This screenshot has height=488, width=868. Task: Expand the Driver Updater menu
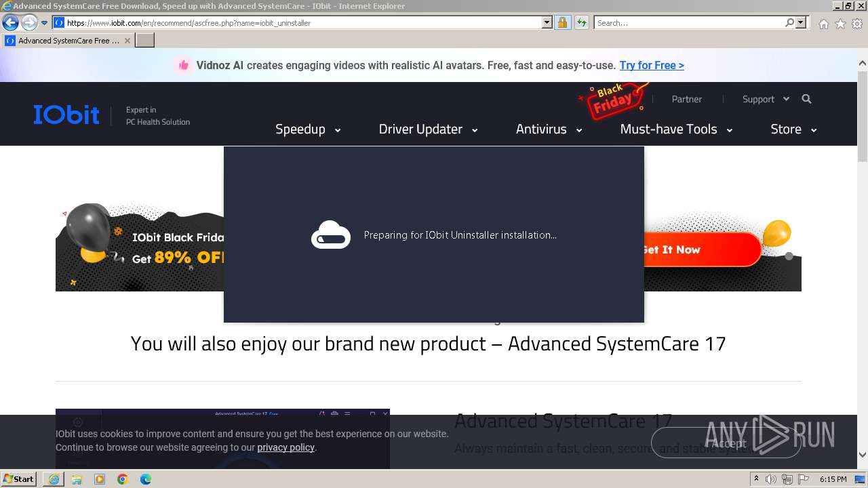[428, 129]
